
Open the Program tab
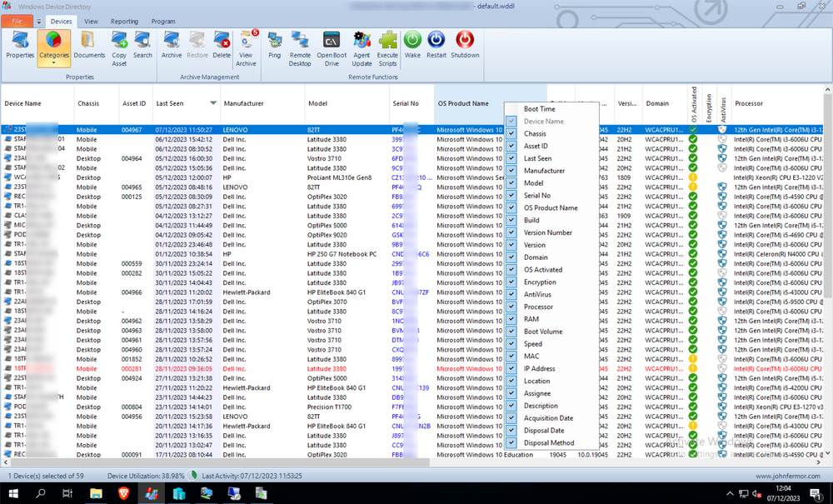tap(163, 22)
